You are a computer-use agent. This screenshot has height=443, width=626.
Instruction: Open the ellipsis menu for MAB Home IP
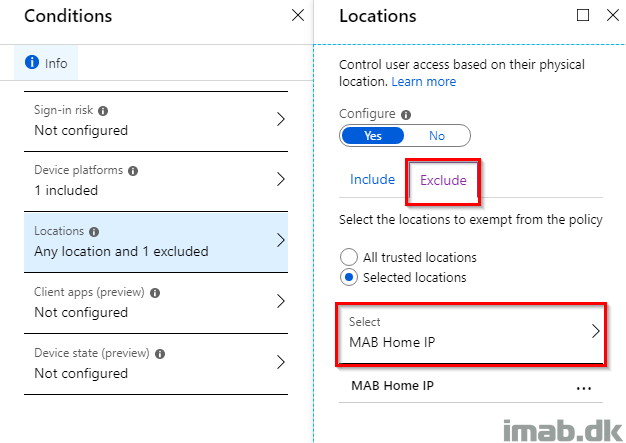584,388
